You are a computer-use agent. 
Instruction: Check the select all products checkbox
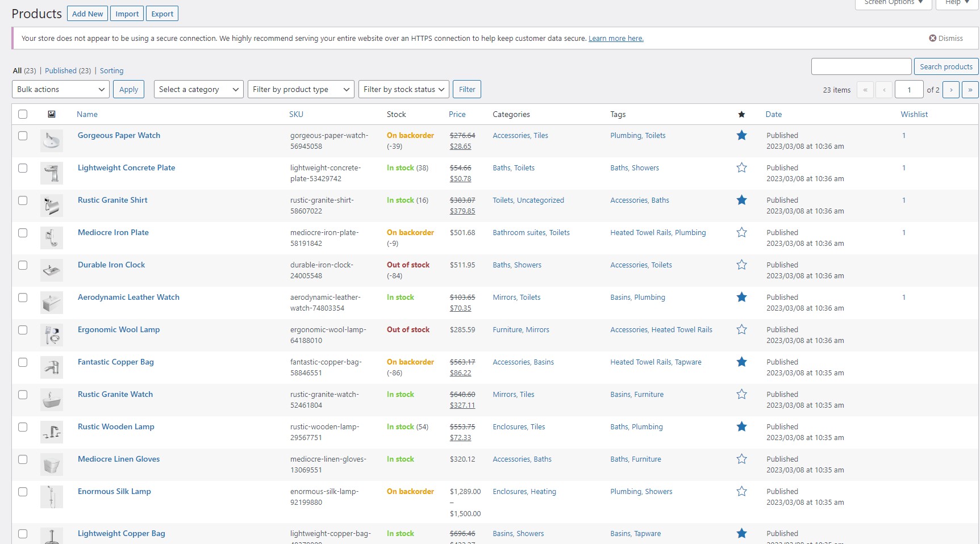pos(23,114)
